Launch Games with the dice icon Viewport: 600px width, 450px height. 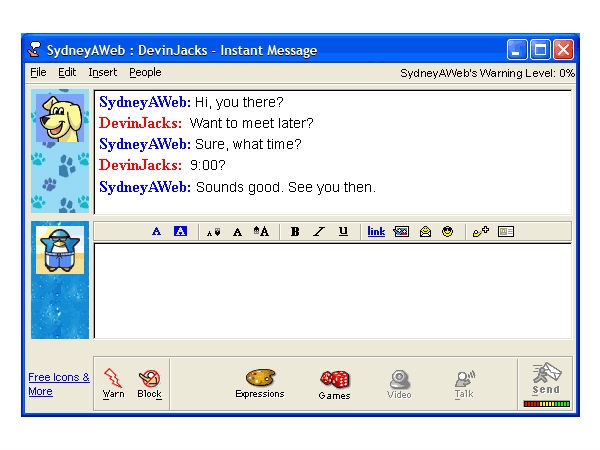click(x=334, y=385)
